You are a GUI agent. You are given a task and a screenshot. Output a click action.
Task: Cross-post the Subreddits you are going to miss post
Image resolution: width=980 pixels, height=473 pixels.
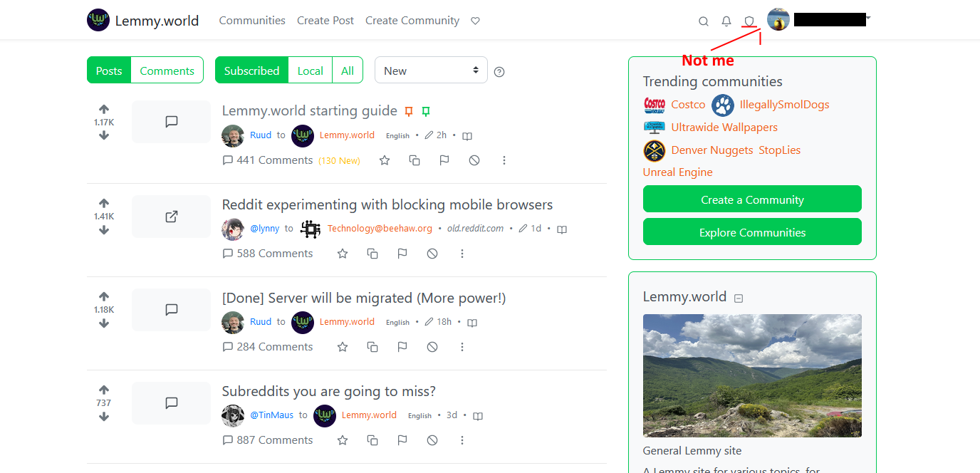[x=372, y=440]
